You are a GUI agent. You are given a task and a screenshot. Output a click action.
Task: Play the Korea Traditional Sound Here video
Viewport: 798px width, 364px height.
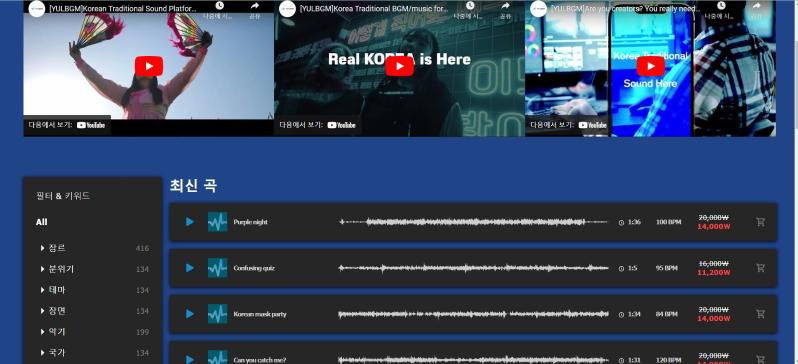650,66
